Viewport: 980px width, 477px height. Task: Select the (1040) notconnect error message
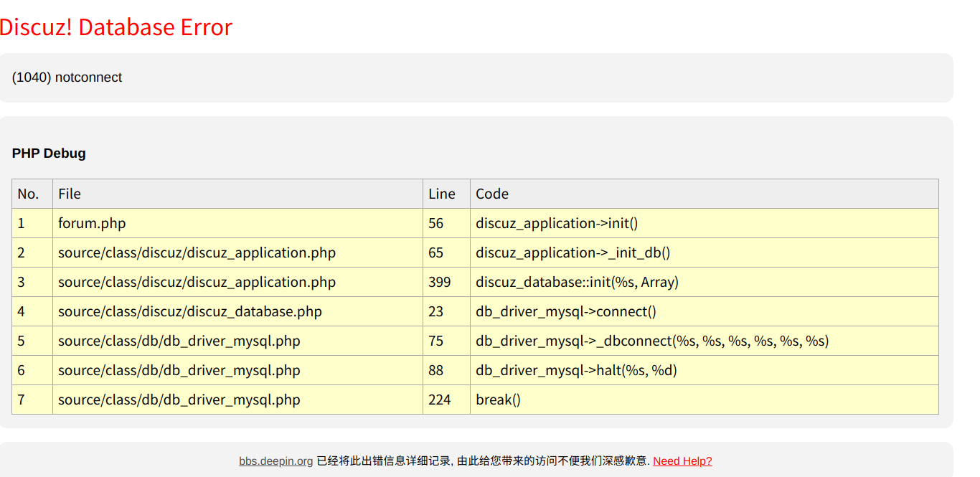tap(67, 77)
